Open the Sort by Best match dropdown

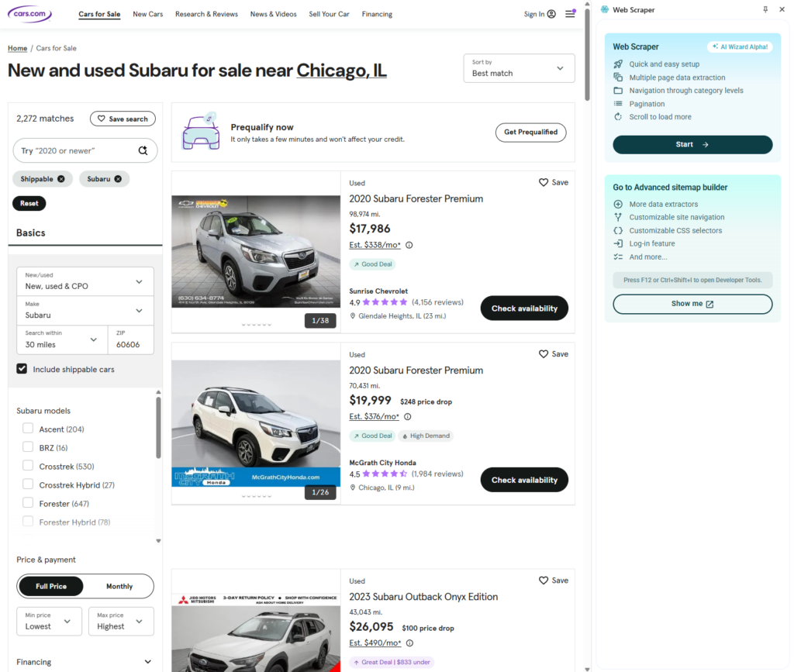[x=519, y=68]
